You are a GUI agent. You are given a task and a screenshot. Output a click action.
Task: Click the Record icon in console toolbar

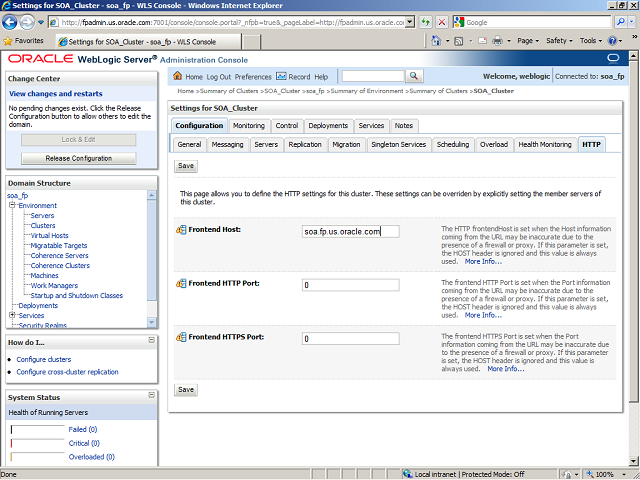pyautogui.click(x=281, y=77)
